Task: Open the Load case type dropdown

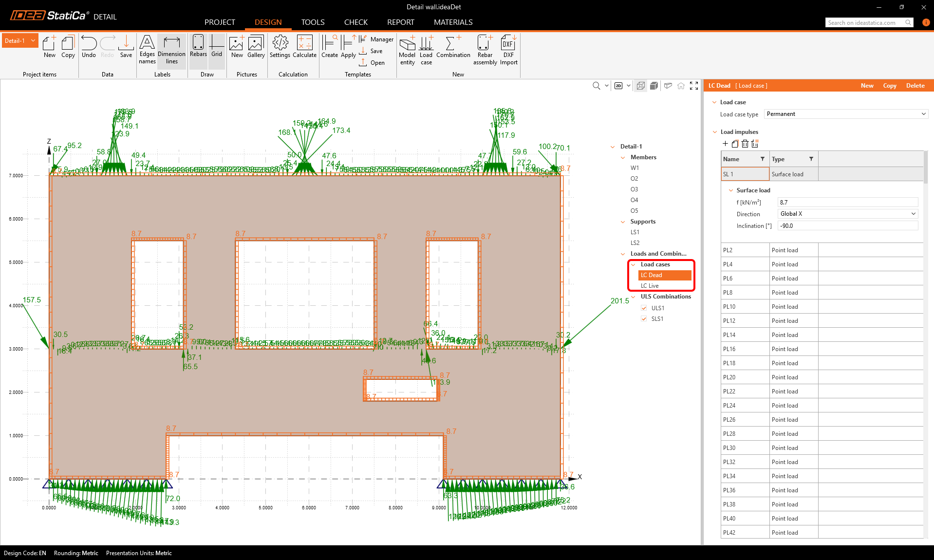Action: [846, 114]
